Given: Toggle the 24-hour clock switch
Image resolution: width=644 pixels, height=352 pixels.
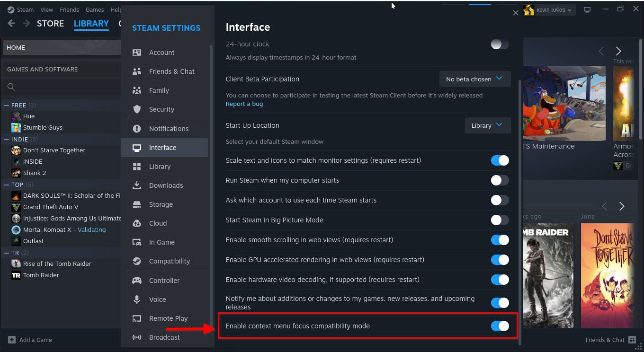Looking at the screenshot, I should (x=500, y=44).
